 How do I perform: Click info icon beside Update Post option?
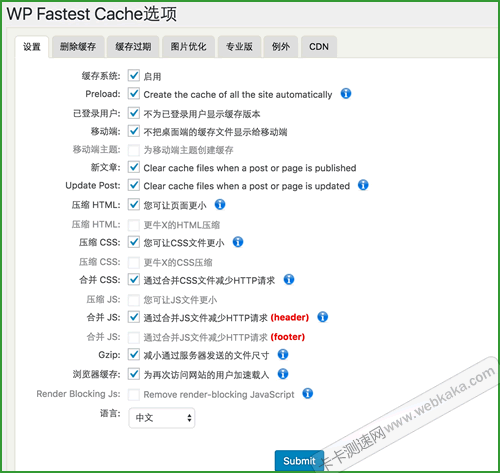[x=363, y=185]
